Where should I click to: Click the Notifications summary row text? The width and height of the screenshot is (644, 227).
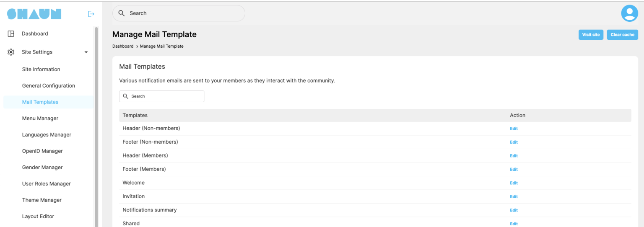point(150,210)
